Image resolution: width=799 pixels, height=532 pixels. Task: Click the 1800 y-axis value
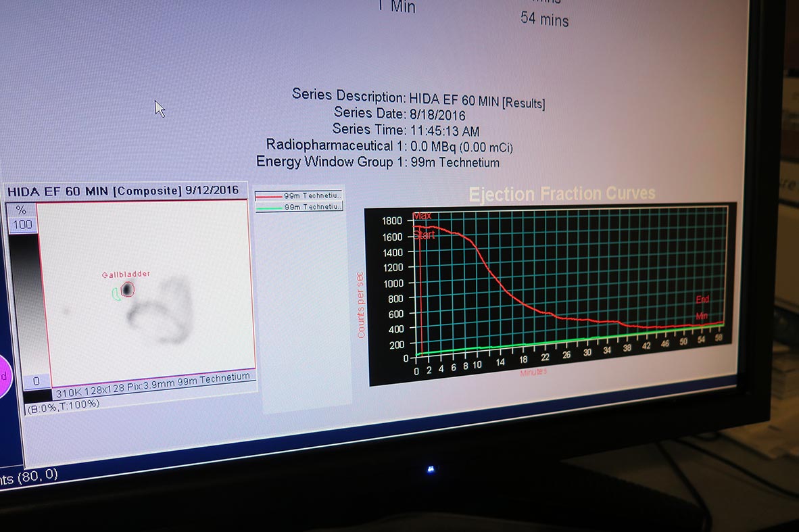coord(392,220)
